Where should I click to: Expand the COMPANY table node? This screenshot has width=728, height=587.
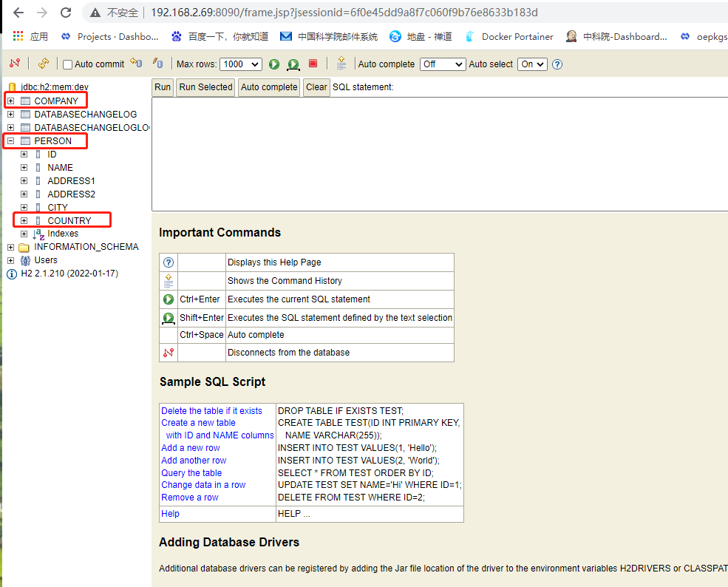click(10, 101)
